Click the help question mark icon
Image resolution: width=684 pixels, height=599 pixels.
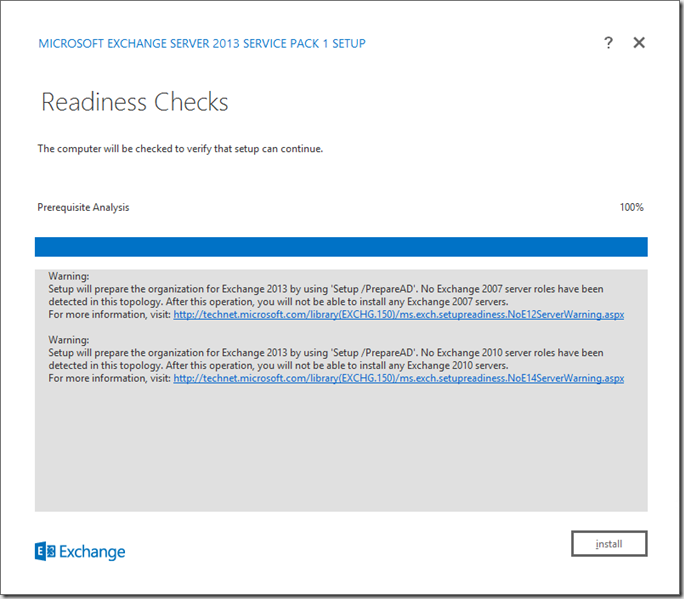608,43
